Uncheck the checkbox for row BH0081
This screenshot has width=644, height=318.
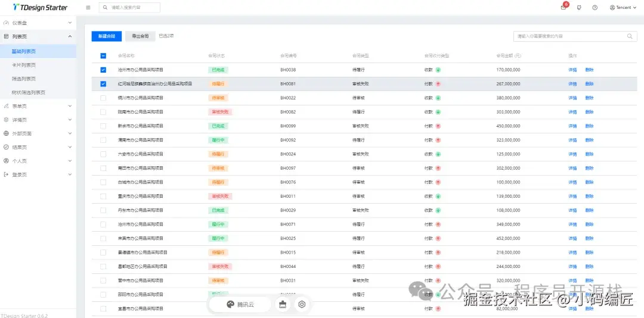click(103, 84)
